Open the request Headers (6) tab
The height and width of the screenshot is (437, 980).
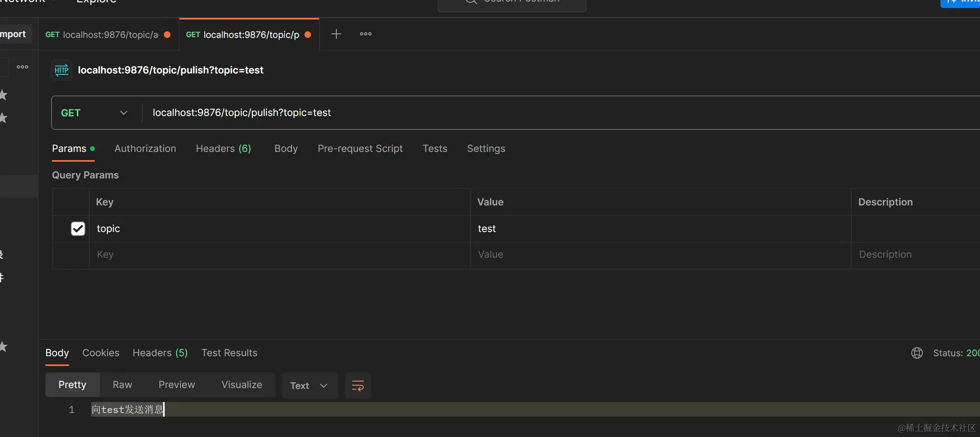(223, 148)
